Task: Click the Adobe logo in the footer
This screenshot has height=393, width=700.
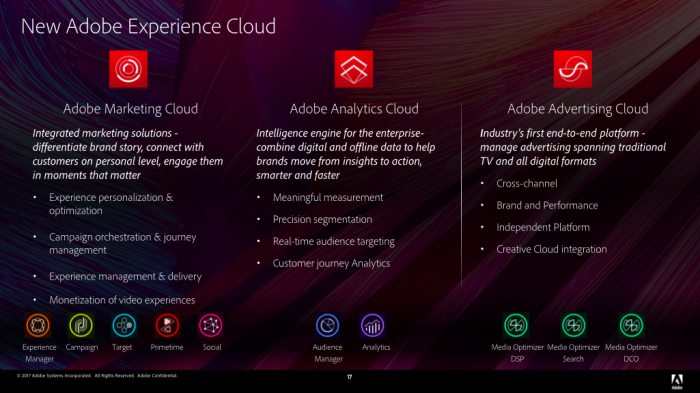Action: [677, 382]
